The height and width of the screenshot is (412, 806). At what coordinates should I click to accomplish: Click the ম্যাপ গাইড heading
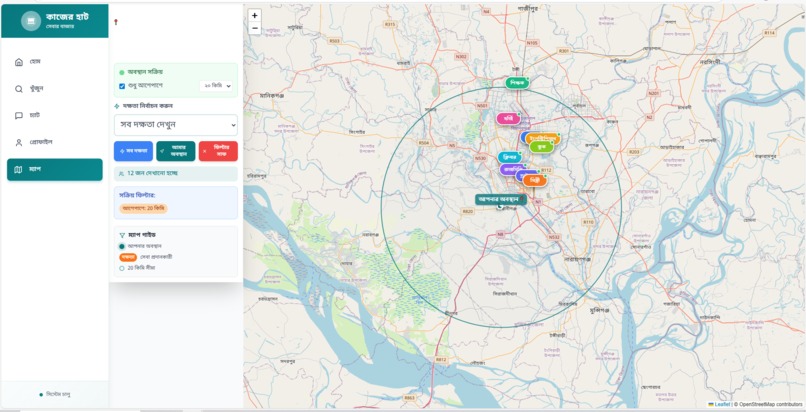(x=141, y=235)
